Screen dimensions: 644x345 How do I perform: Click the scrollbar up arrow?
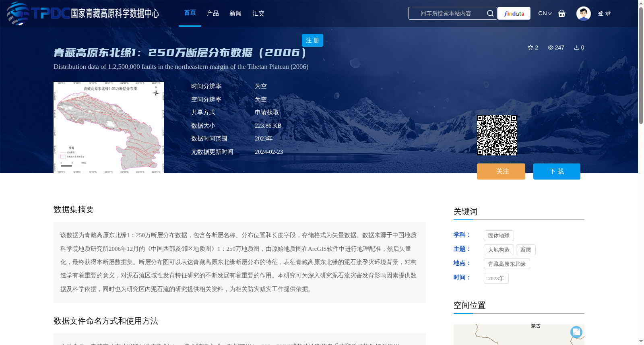click(641, 3)
